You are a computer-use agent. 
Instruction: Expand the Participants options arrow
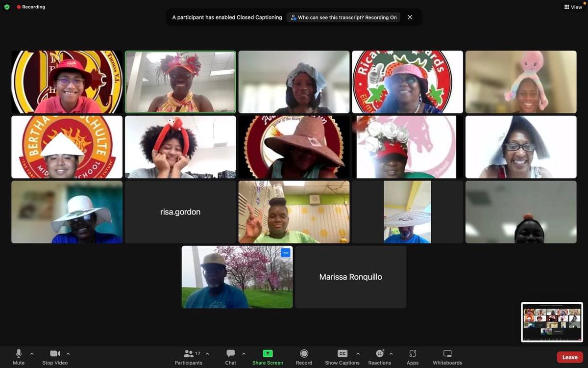pos(207,353)
